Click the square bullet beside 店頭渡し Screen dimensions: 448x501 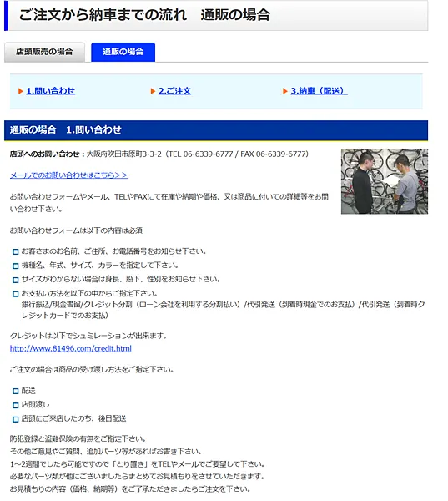[15, 405]
